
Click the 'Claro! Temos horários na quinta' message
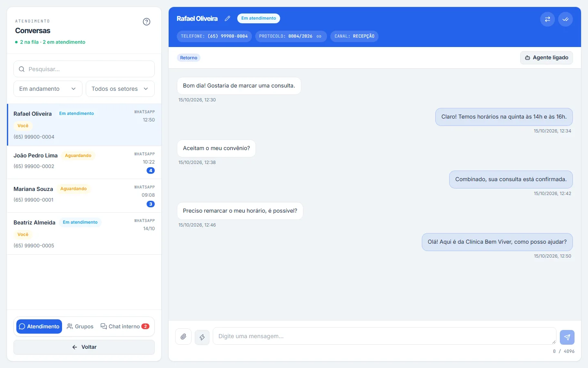pos(504,117)
